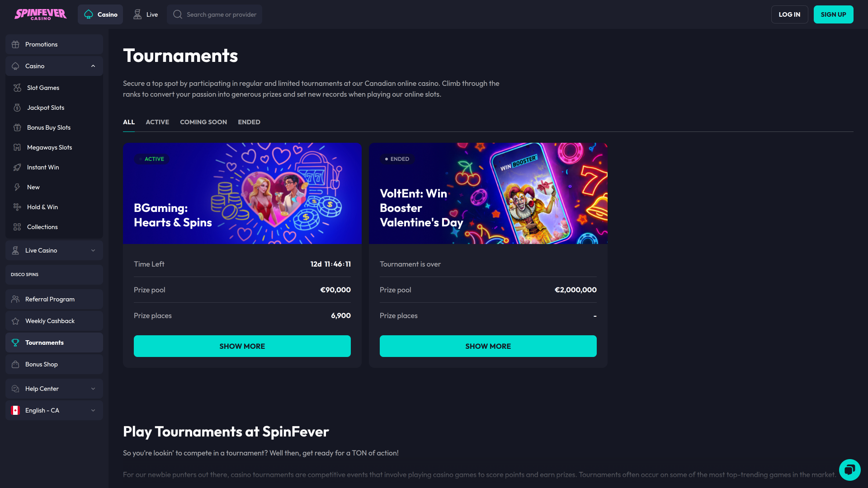Expand the Live Casino menu

pyautogui.click(x=93, y=250)
